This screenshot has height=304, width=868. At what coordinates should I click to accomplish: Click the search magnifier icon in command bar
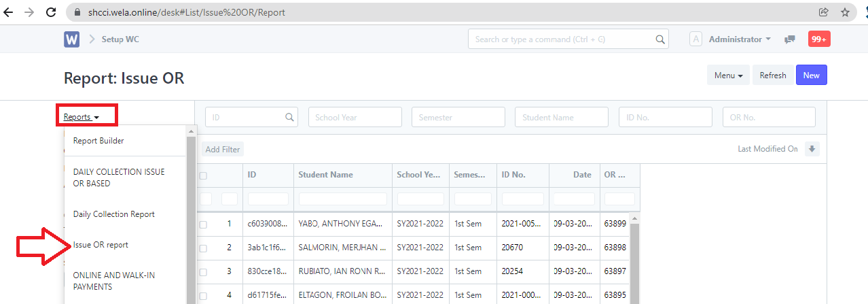tap(659, 39)
